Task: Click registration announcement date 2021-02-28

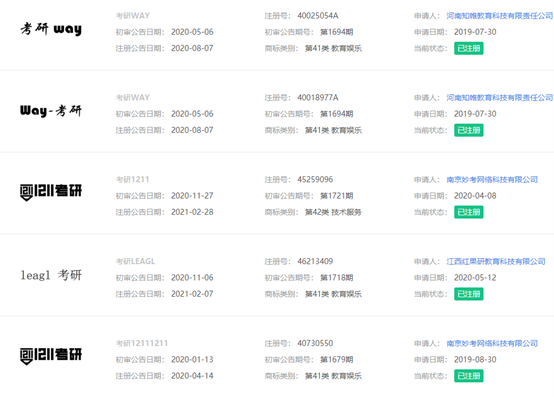Action: click(x=192, y=212)
